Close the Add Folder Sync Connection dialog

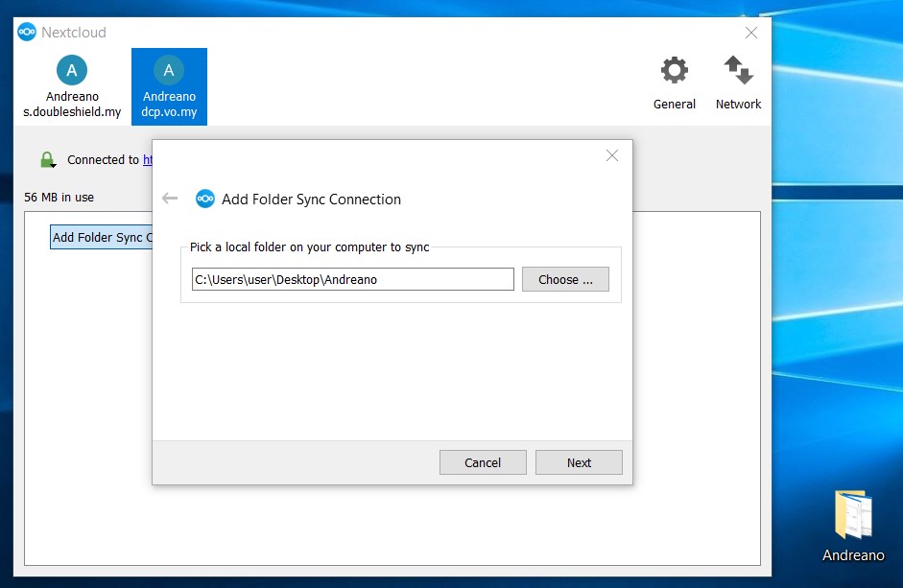(x=612, y=155)
